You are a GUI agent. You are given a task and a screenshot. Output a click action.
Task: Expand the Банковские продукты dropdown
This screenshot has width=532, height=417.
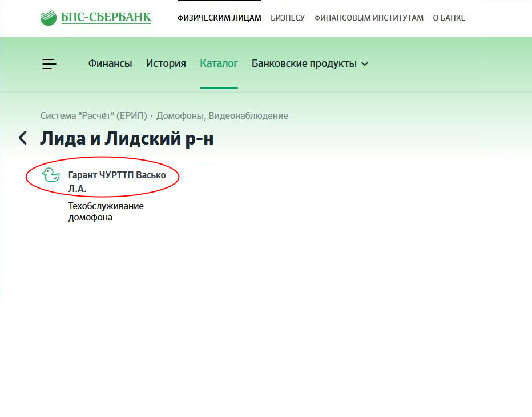click(310, 63)
